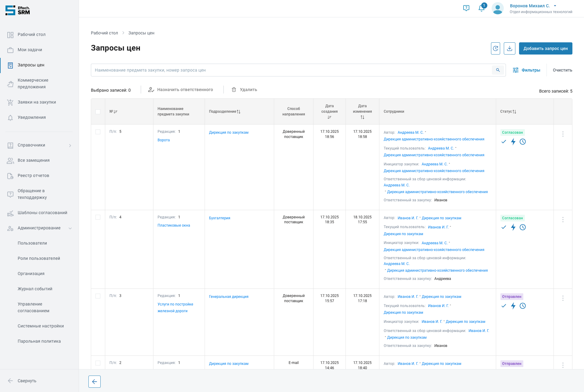
Task: Click the Добавить запрос цен button
Action: pos(545,48)
